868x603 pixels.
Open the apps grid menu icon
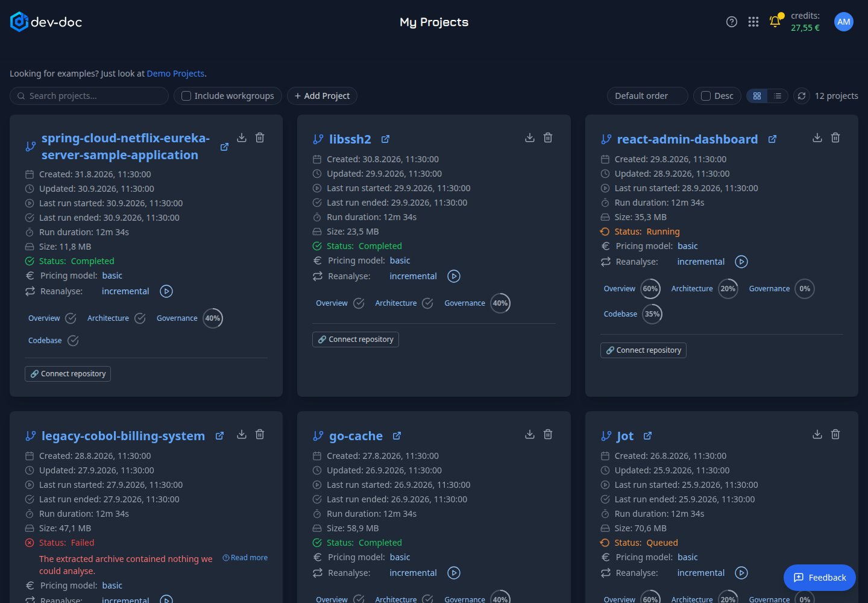(753, 22)
